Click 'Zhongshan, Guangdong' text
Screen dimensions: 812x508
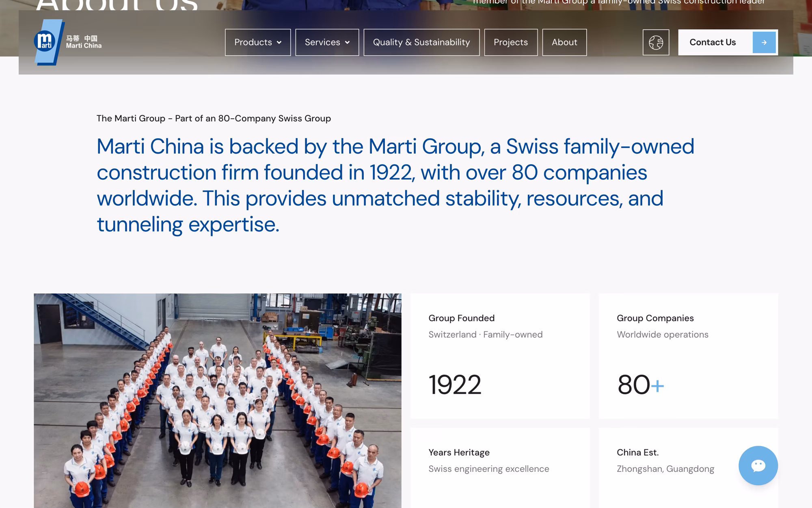coord(665,469)
